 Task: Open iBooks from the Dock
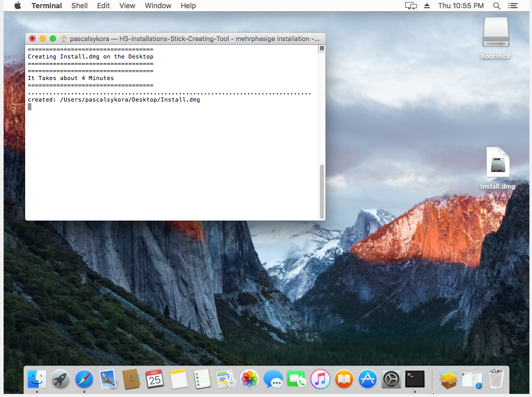tap(344, 379)
